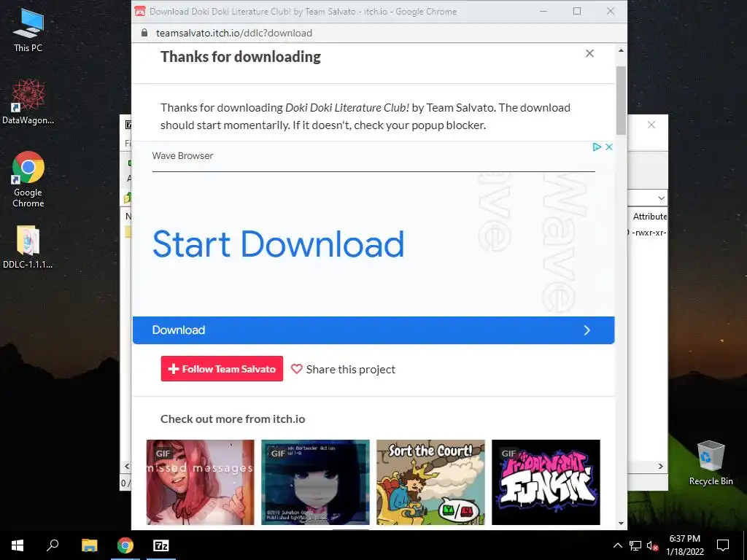Screen dimensions: 747x560
Task: Click the Download button arrow chevron
Action: pyautogui.click(x=587, y=330)
